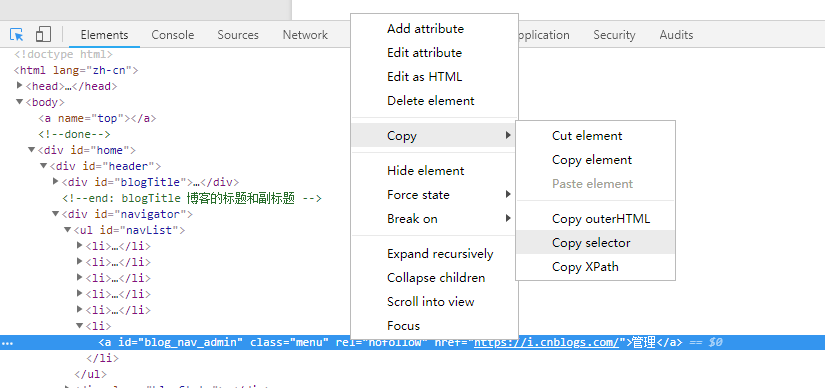Collapse the div id="navigator" node

56,214
